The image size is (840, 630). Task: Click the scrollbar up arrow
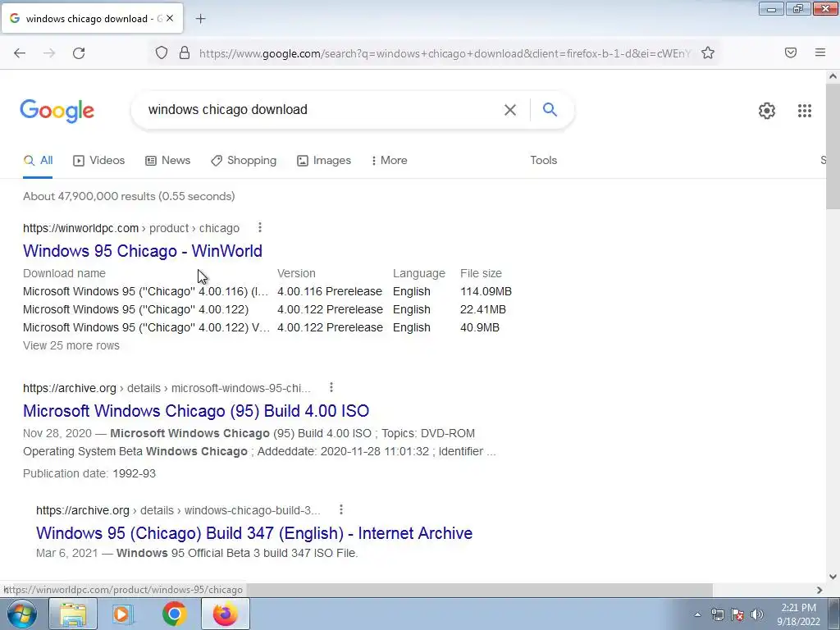pyautogui.click(x=833, y=76)
